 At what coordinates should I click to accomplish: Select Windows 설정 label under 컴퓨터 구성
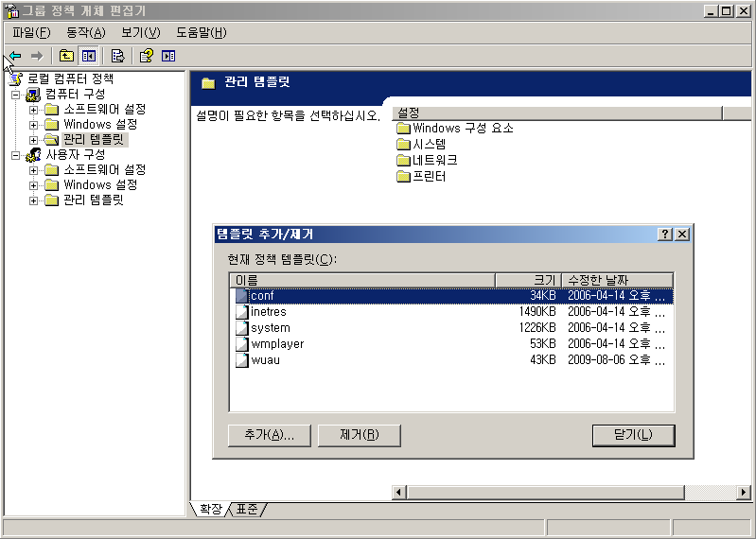(100, 124)
